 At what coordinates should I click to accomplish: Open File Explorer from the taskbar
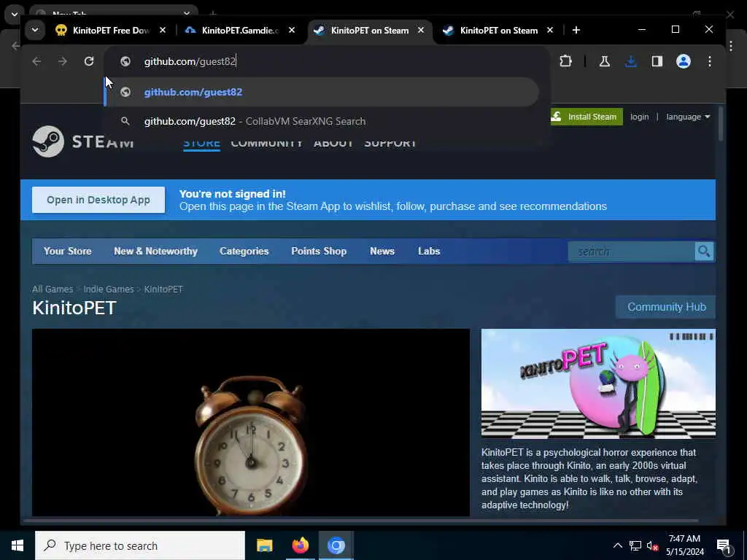pos(264,545)
